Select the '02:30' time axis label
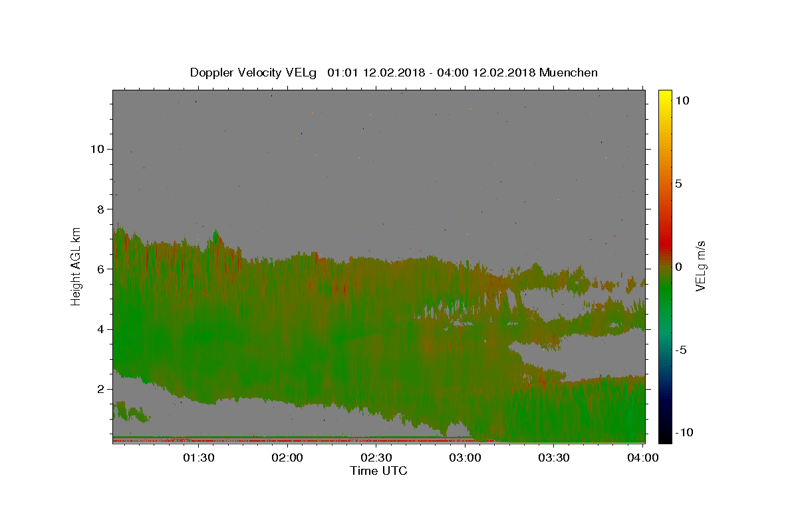This screenshot has height=532, width=798. coord(376,458)
